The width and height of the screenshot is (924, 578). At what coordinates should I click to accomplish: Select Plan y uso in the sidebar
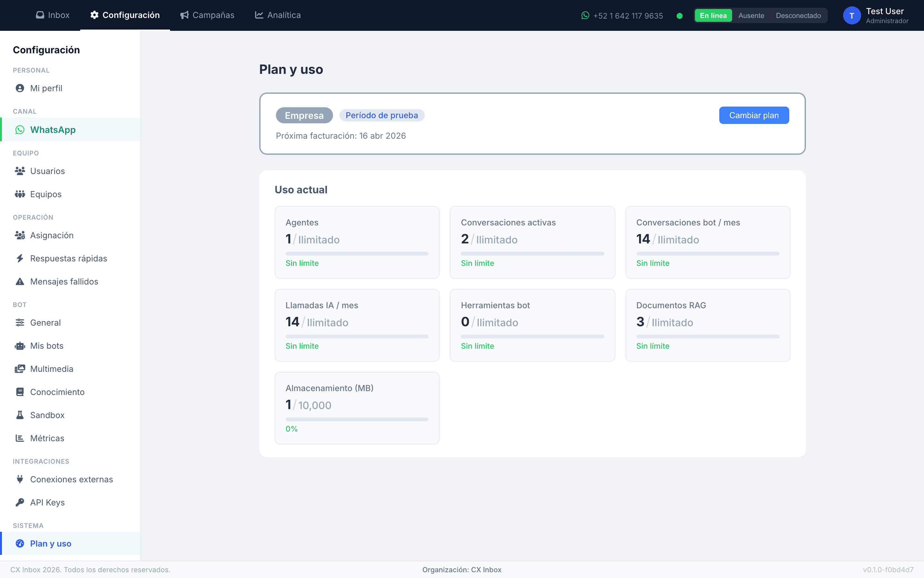coord(70,544)
